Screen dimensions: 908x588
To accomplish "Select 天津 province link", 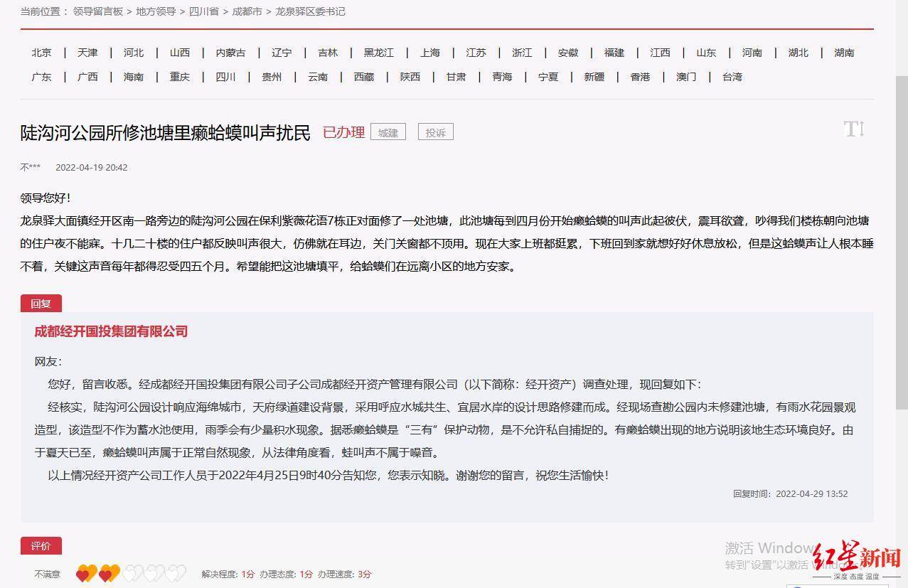I will [87, 53].
